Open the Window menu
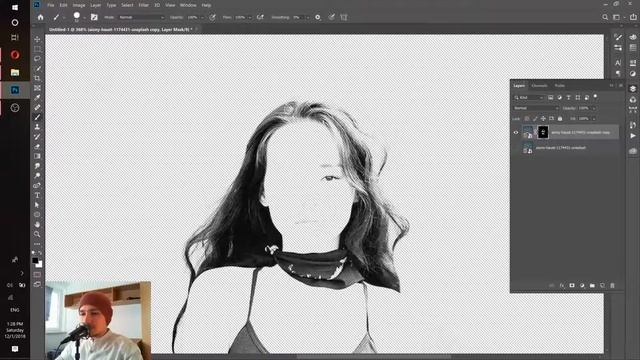Image resolution: width=640 pixels, height=360 pixels. [188, 5]
